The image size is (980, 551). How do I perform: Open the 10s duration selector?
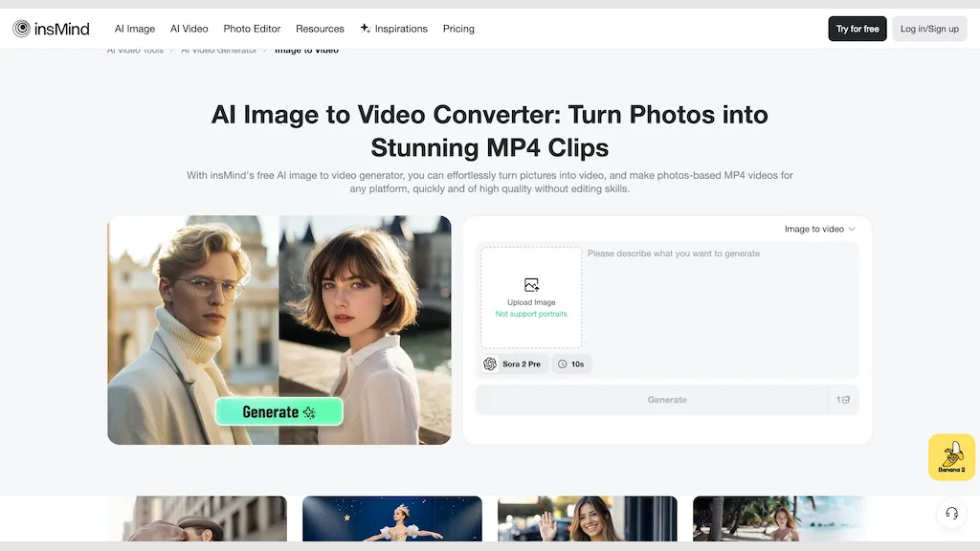pos(571,364)
